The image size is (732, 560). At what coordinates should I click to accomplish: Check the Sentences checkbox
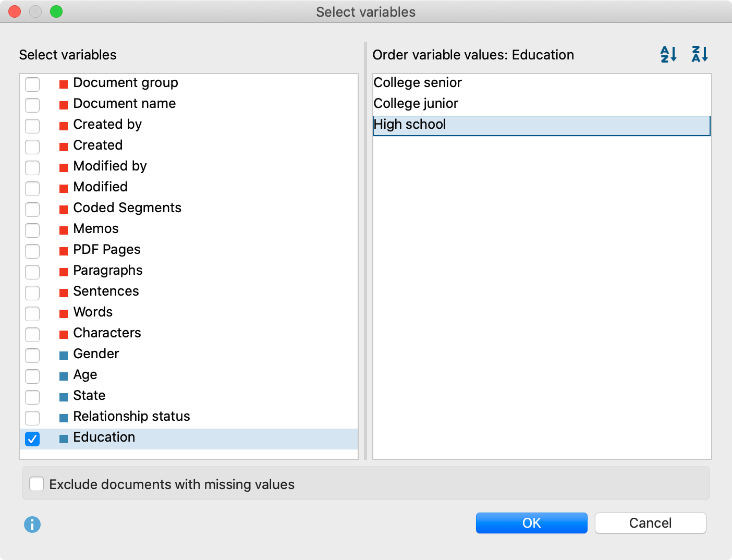(x=32, y=293)
